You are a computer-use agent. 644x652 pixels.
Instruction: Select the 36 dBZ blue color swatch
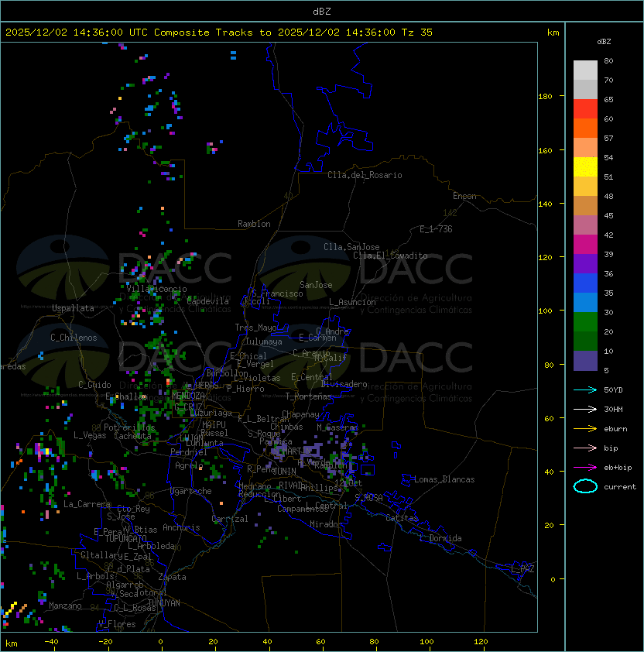point(585,283)
